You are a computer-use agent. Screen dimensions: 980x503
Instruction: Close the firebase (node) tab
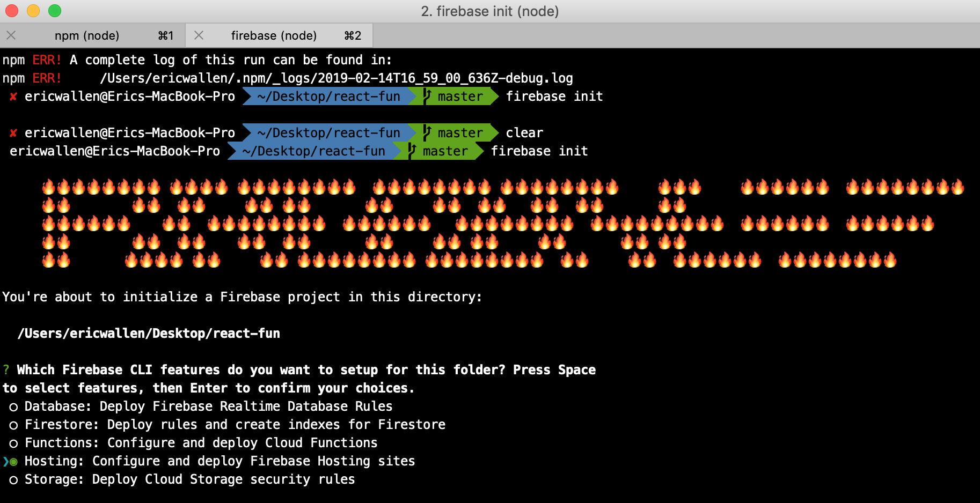click(199, 35)
